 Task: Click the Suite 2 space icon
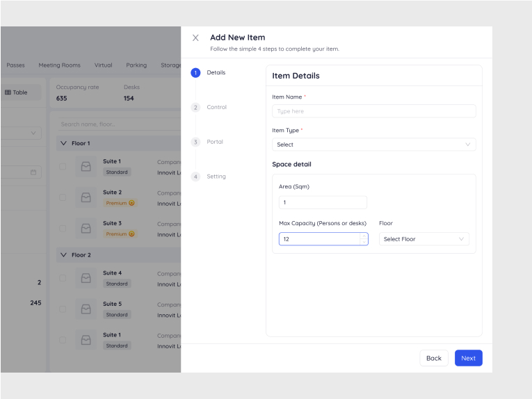[x=86, y=197]
